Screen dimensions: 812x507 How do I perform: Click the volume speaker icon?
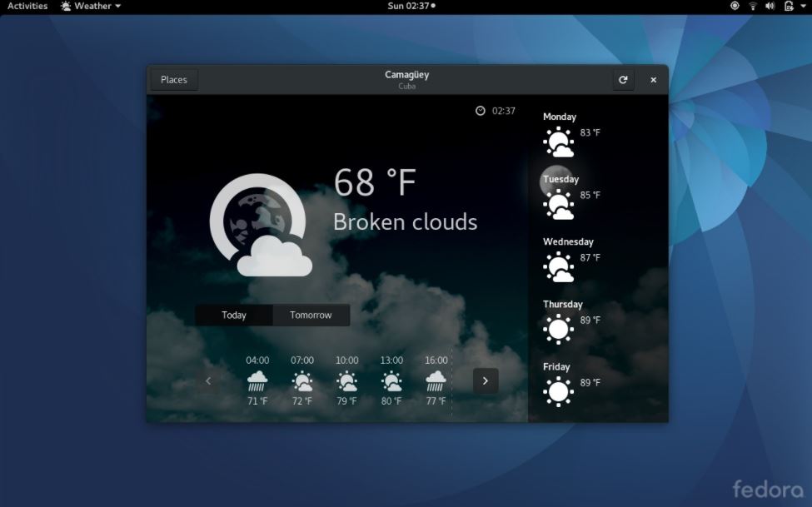770,6
